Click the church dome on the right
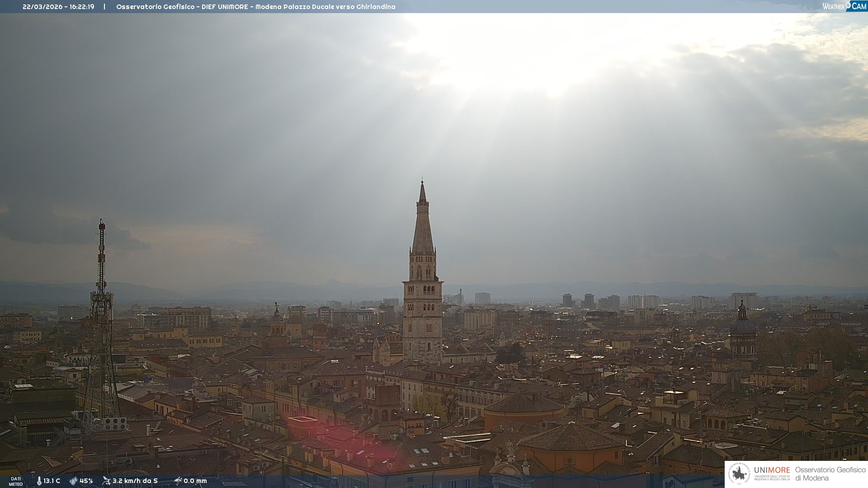This screenshot has width=868, height=488. pyautogui.click(x=742, y=326)
